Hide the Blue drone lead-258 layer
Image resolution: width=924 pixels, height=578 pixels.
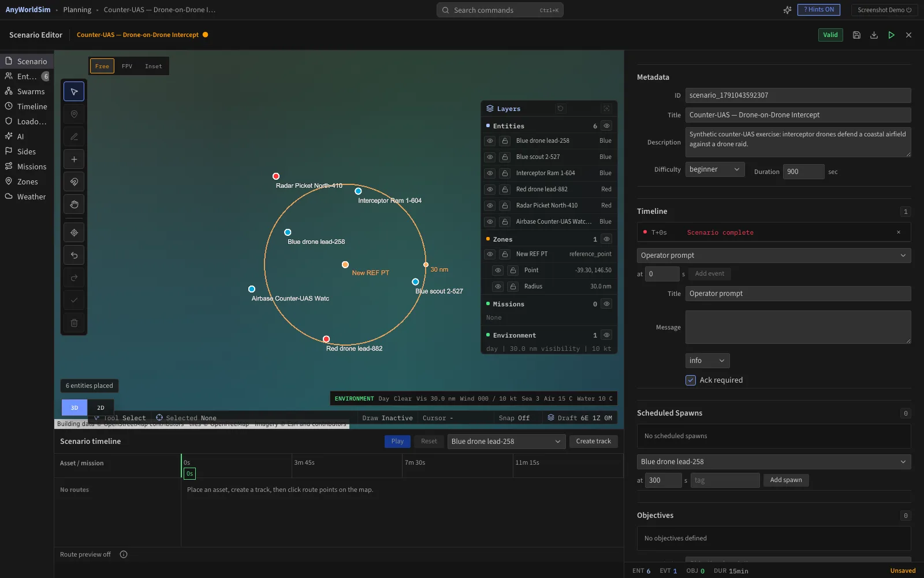tap(490, 140)
